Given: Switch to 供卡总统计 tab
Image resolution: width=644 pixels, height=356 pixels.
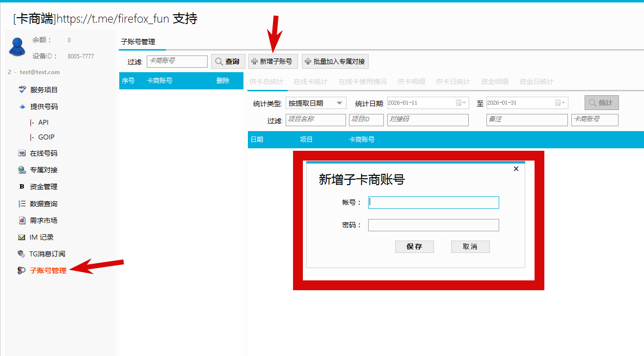Looking at the screenshot, I should (x=267, y=82).
